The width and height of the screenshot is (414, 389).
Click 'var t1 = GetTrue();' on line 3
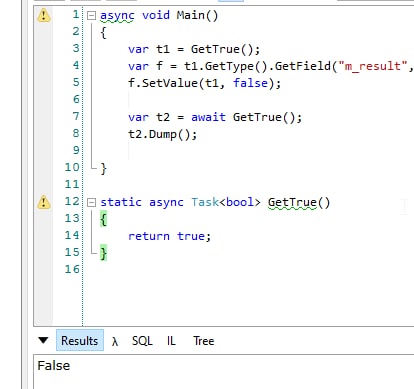tap(194, 49)
